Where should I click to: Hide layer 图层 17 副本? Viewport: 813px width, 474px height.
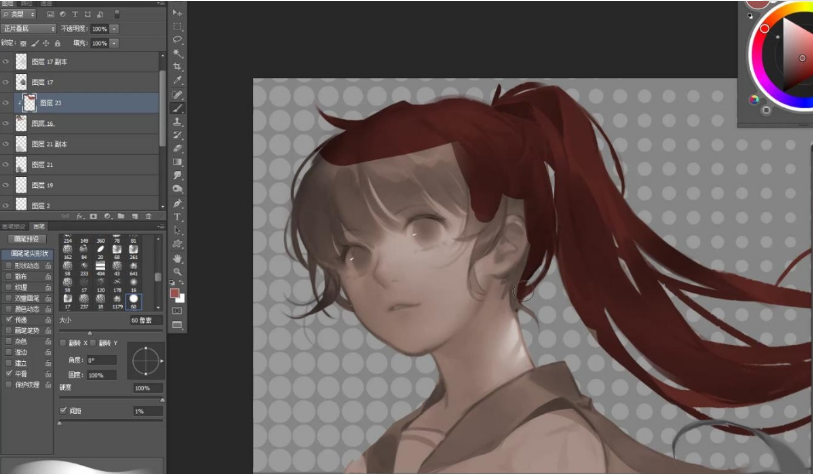(x=6, y=61)
